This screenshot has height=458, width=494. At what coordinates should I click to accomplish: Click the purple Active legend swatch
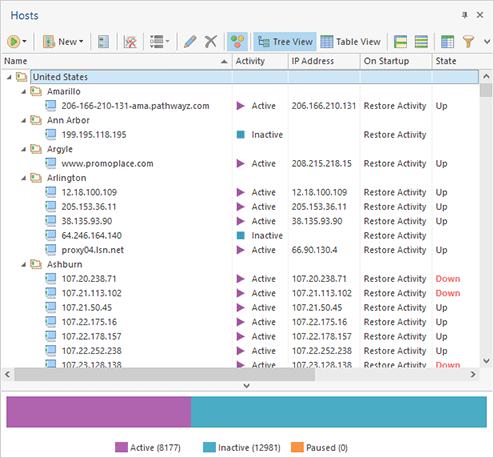121,447
